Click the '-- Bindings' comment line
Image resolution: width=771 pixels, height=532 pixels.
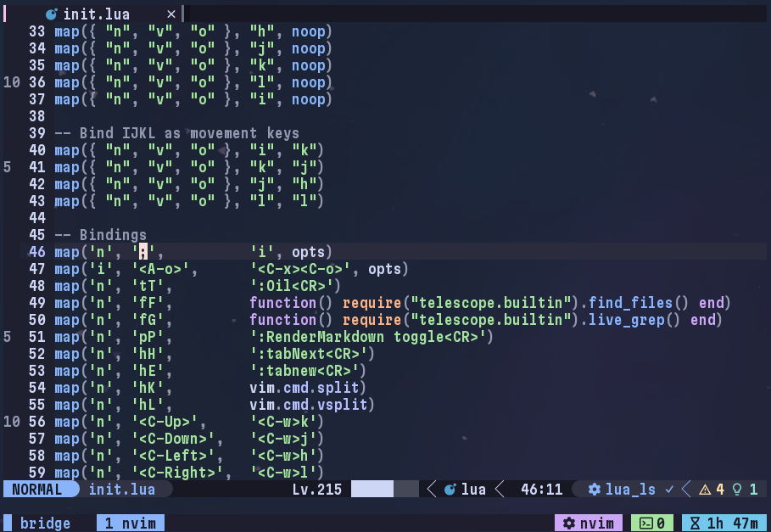pyautogui.click(x=100, y=235)
